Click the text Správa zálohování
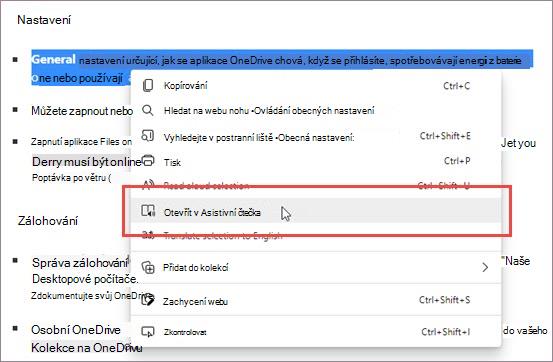Screen dimensions: 553x362 click(x=80, y=263)
